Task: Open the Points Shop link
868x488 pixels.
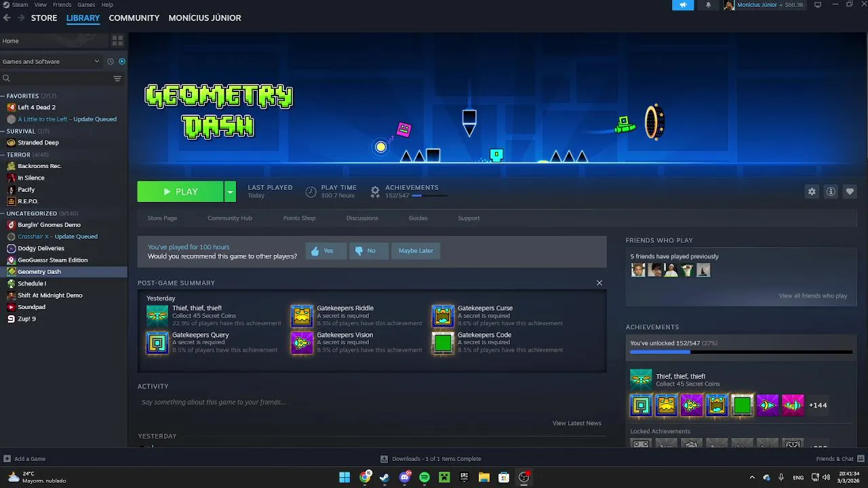Action: click(x=299, y=218)
